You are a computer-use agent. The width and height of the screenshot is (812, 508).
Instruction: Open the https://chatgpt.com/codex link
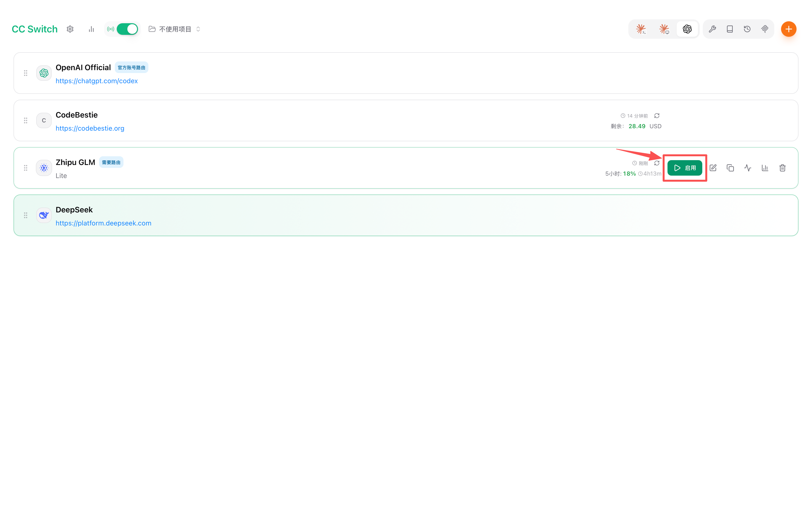click(97, 81)
